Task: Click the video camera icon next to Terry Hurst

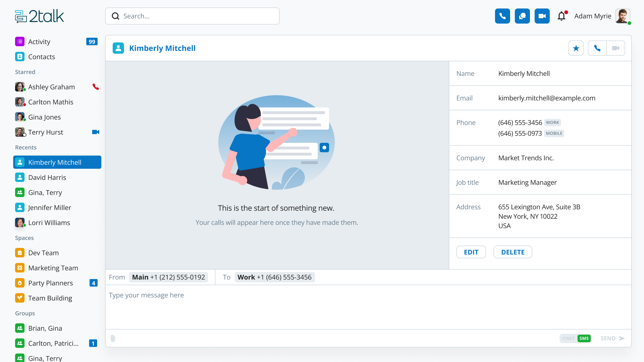Action: pos(95,132)
